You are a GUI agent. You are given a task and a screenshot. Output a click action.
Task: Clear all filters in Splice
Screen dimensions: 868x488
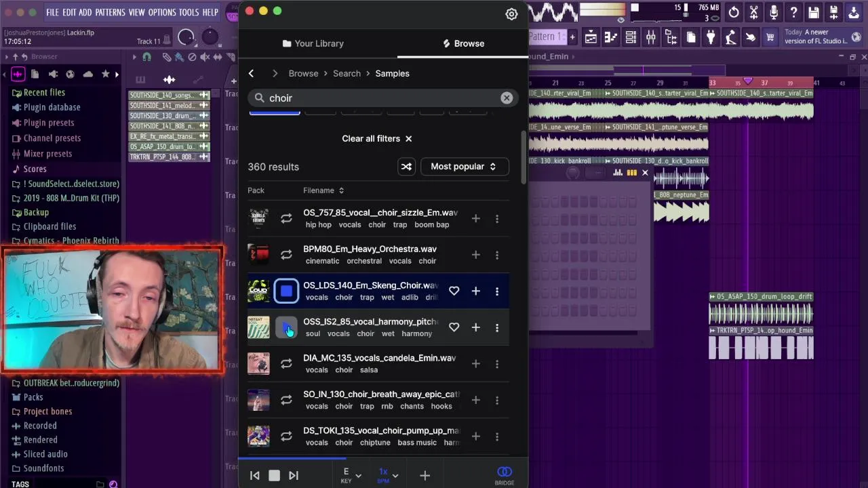point(377,138)
